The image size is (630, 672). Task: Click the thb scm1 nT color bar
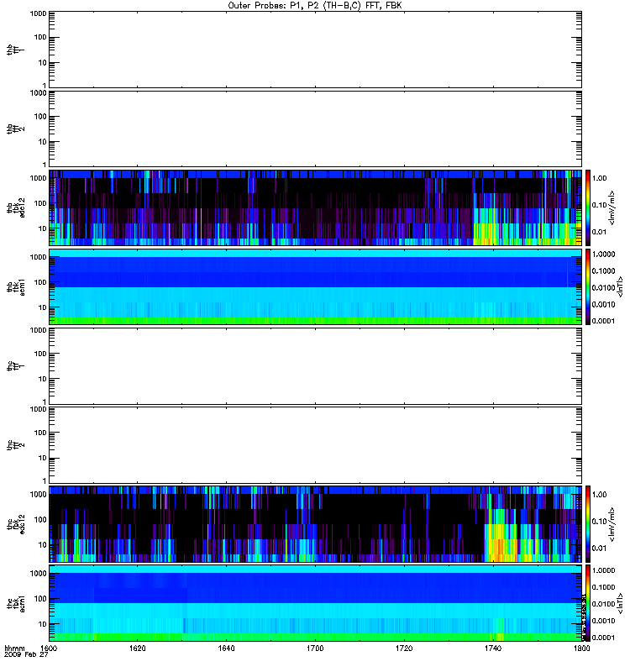pos(588,286)
